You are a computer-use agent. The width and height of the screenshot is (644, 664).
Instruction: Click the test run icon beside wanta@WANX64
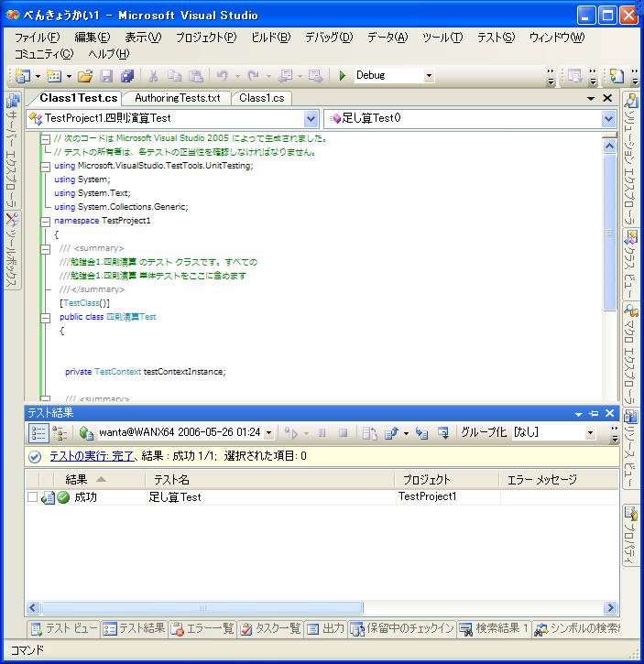click(86, 432)
